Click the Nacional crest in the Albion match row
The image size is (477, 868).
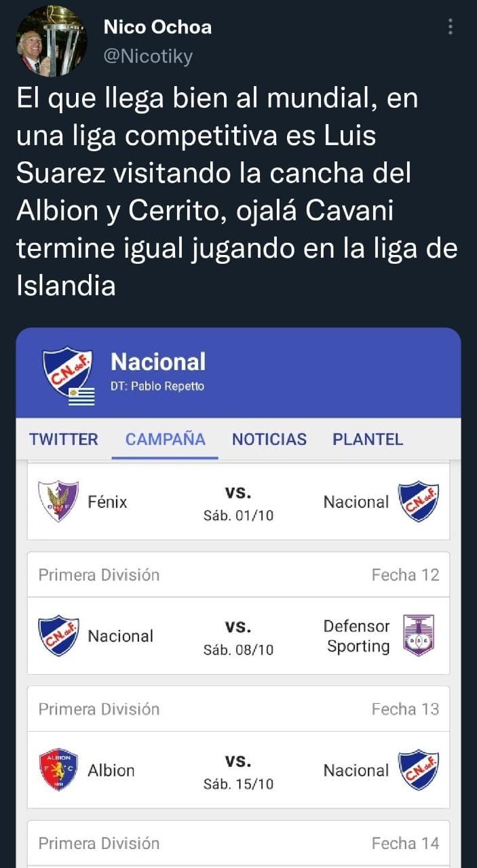click(419, 770)
